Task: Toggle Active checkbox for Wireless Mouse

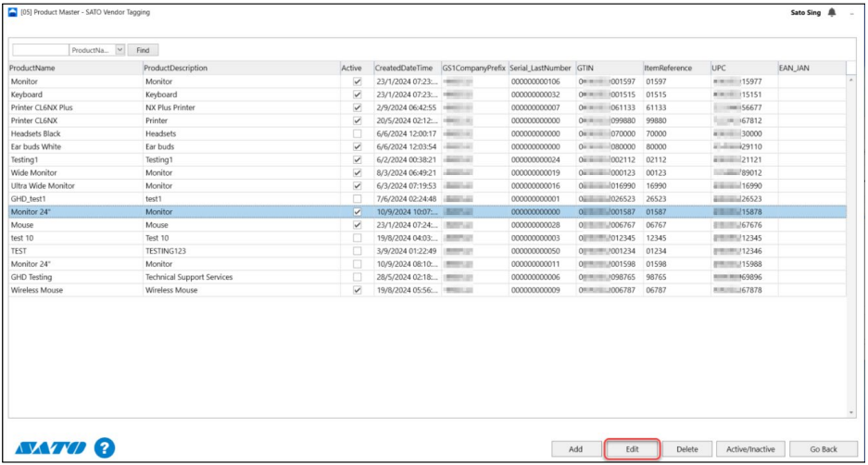Action: [357, 290]
